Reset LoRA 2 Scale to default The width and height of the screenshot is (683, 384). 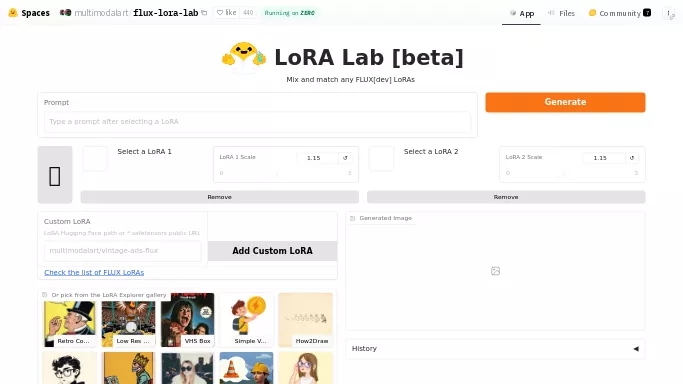point(632,158)
